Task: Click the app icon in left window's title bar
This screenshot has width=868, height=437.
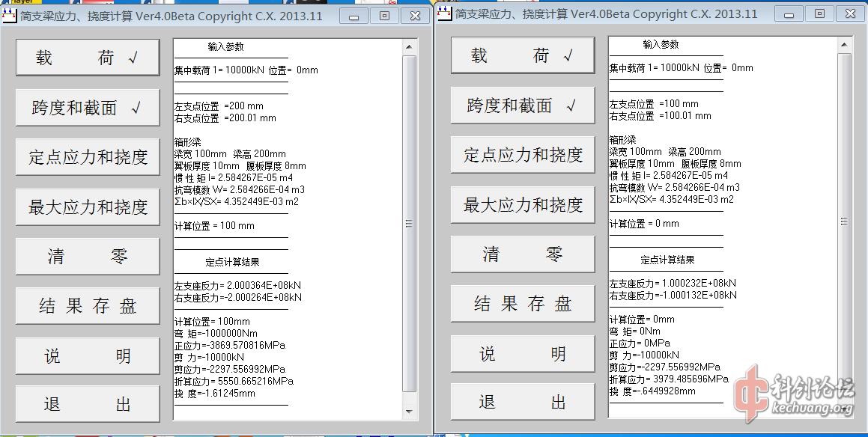Action: click(10, 14)
